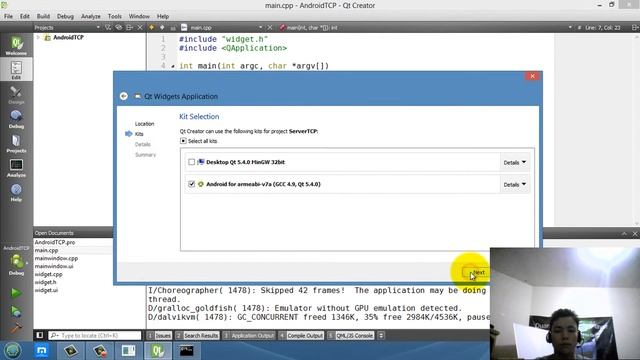Click the Windows Start button

[x=12, y=351]
